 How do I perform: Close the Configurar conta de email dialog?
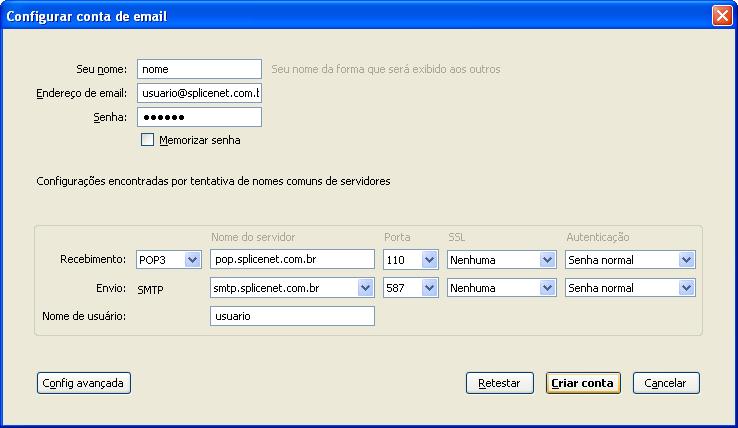[x=722, y=16]
